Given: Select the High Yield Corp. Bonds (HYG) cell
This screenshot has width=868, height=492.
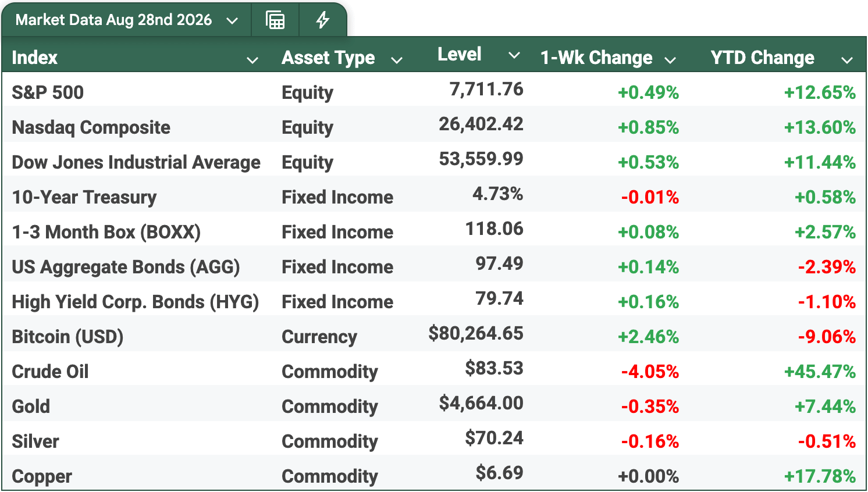Looking at the screenshot, I should (x=136, y=302).
